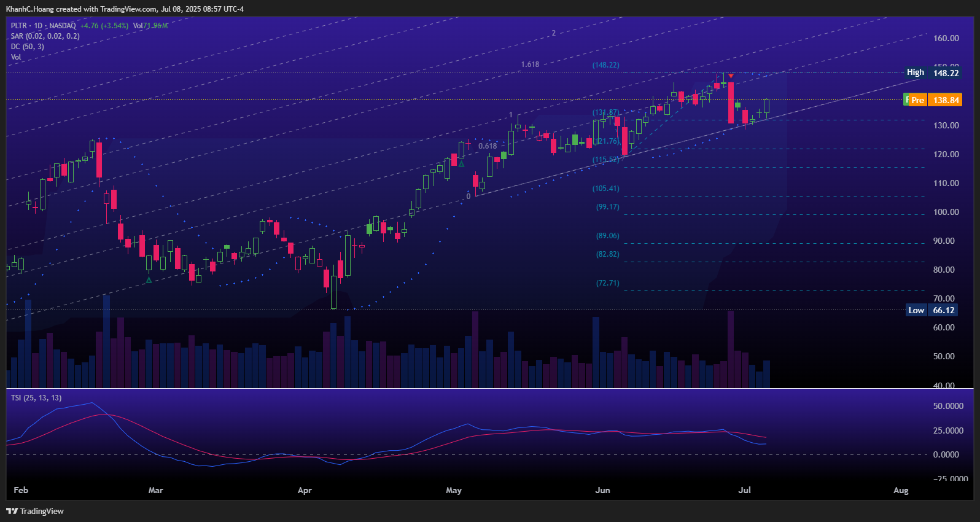The width and height of the screenshot is (980, 522).
Task: Click the Low 66.12 price label
Action: pyautogui.click(x=932, y=310)
